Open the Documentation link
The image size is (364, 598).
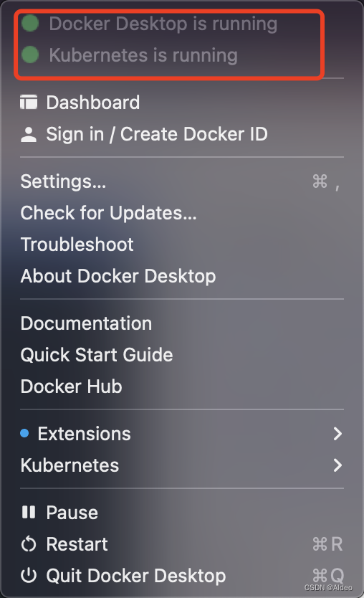(86, 323)
